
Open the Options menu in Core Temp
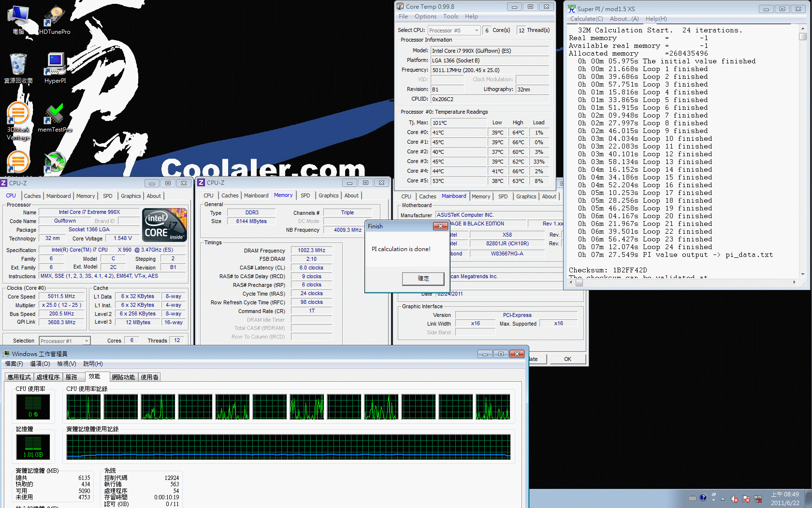tap(425, 16)
